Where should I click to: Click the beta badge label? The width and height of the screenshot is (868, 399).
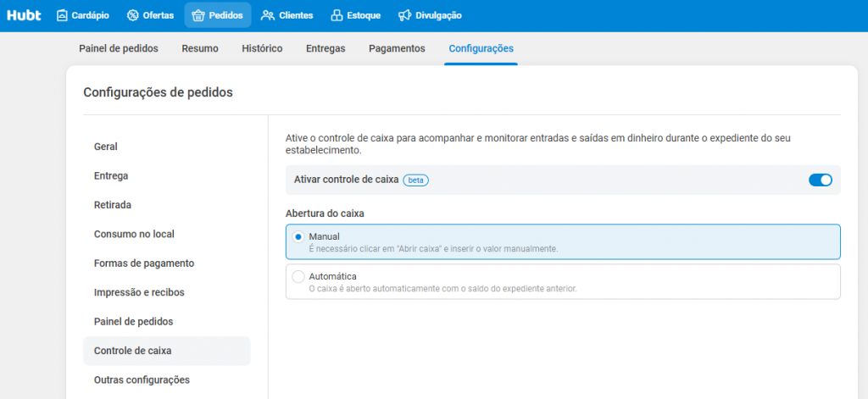pyautogui.click(x=415, y=180)
